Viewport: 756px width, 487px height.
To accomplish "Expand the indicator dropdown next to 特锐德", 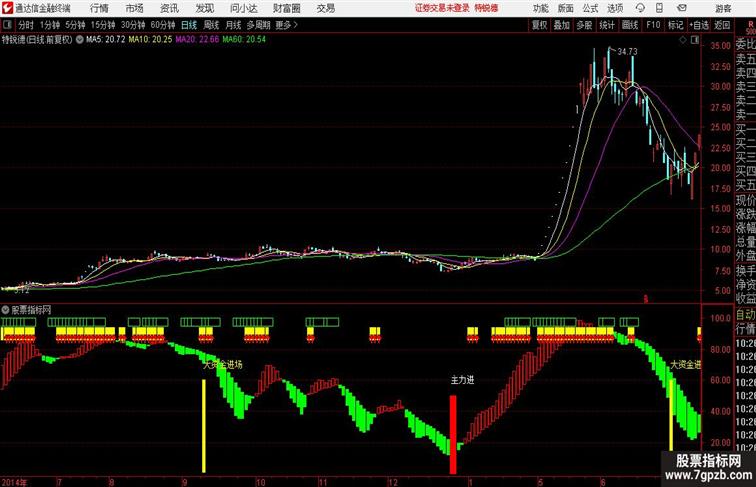I will tap(79, 40).
